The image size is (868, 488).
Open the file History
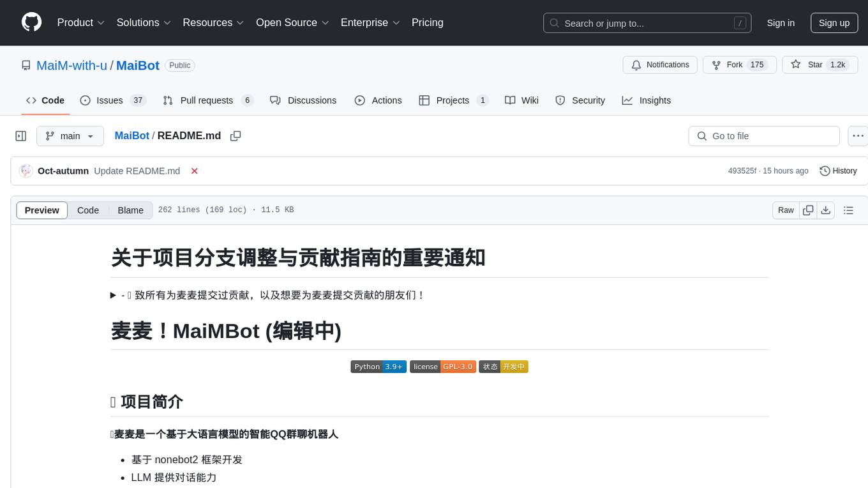[x=838, y=171]
